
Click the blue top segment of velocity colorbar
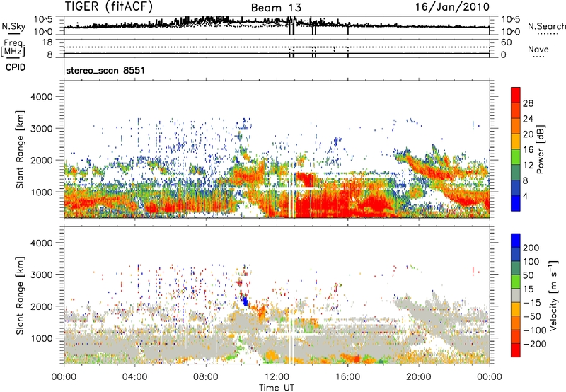[x=516, y=241]
